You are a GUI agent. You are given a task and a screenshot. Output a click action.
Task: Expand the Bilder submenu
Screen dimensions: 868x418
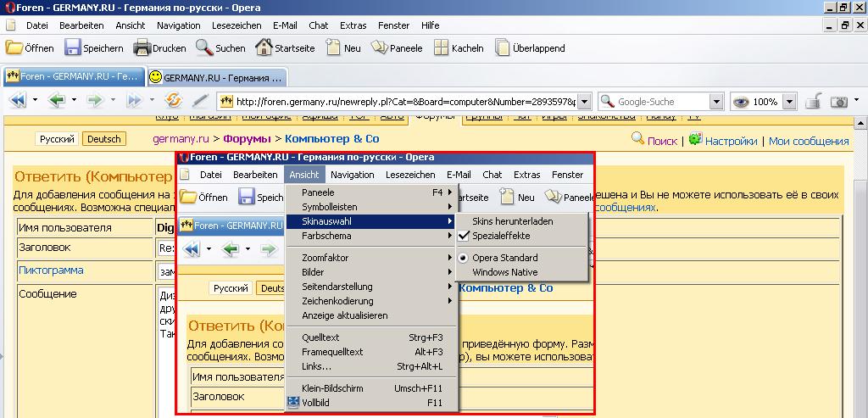pyautogui.click(x=372, y=272)
